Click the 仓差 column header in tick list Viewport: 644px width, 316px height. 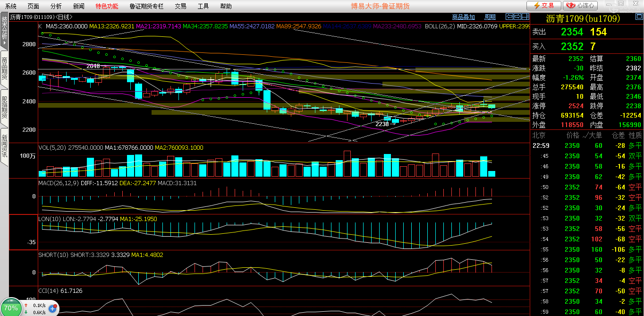click(618, 135)
